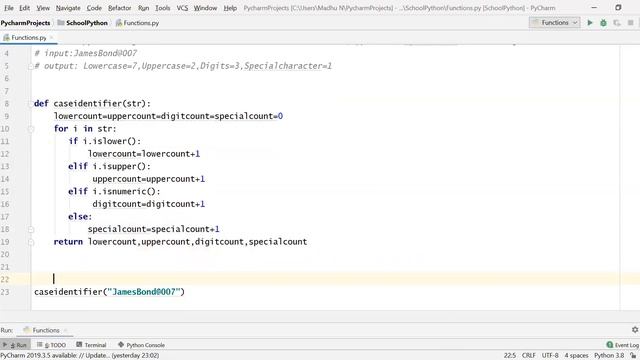This screenshot has width=640, height=360.
Task: Open the Window menu
Action: (x=205, y=8)
